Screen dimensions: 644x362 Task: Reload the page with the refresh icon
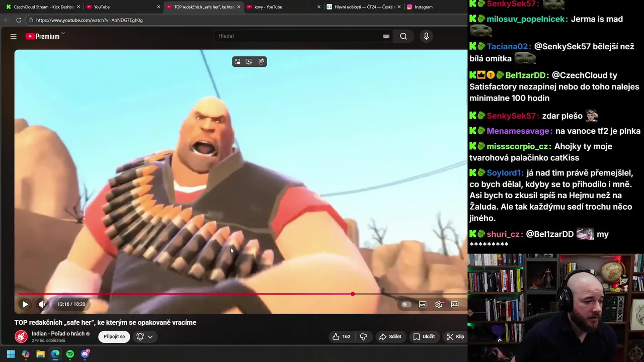tap(19, 20)
